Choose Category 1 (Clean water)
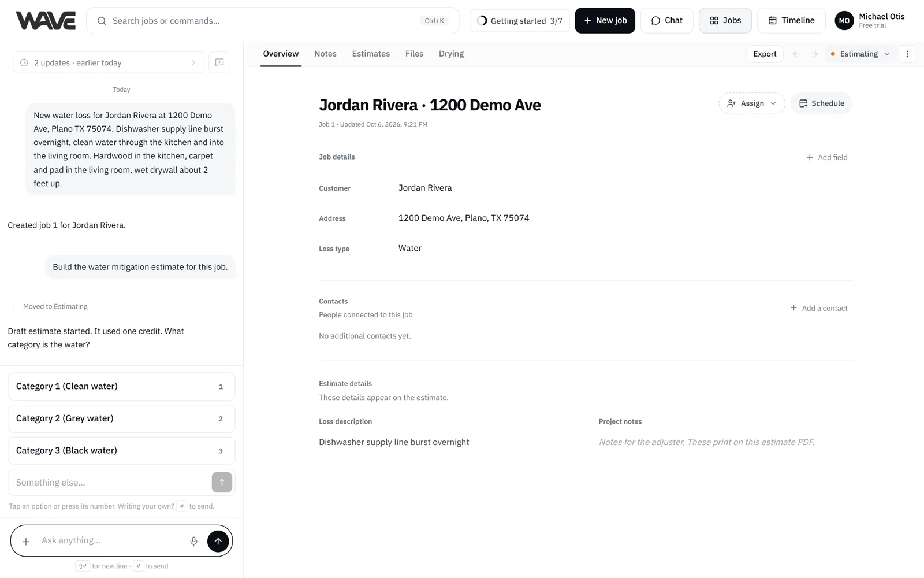The image size is (924, 578). coord(121,387)
